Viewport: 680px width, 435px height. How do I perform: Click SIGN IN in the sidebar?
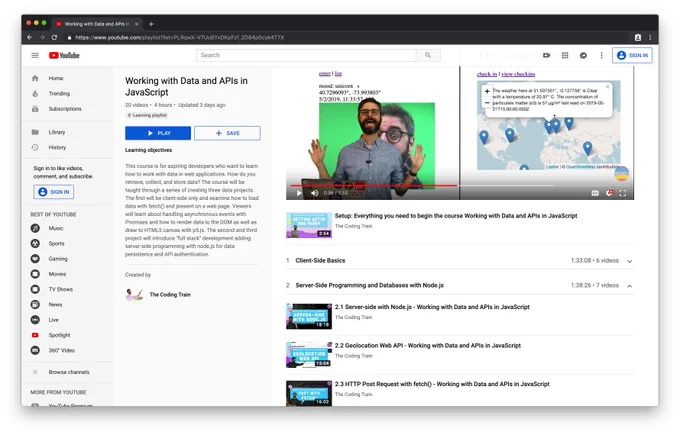pos(54,192)
